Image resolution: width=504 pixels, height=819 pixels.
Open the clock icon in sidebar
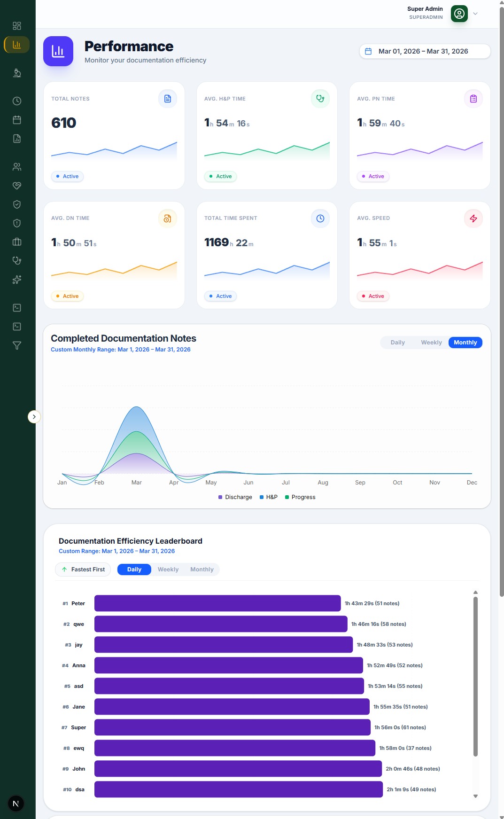pyautogui.click(x=17, y=101)
